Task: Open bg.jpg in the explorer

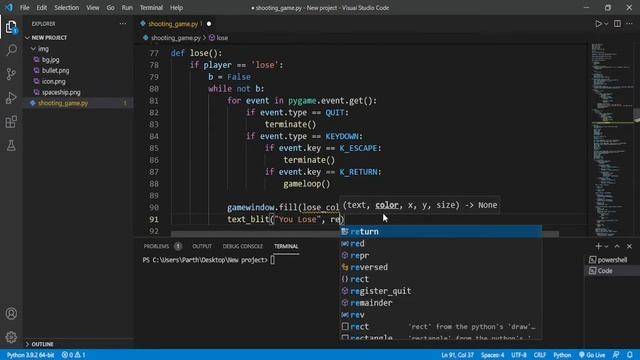Action: point(51,60)
